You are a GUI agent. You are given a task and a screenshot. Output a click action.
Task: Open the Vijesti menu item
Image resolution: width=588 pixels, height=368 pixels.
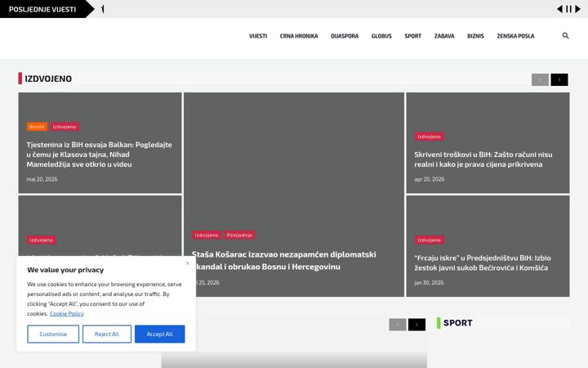(258, 36)
